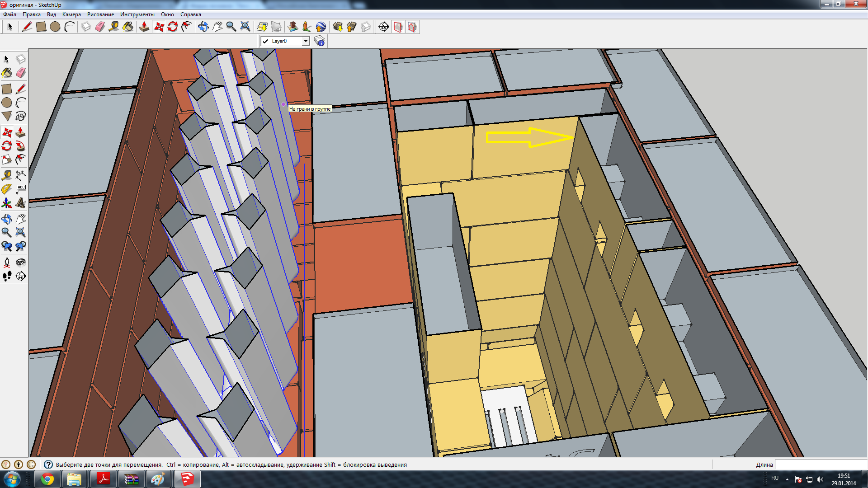The width and height of the screenshot is (868, 488).
Task: Select the Follow Me tool in left toolbar
Action: point(20,146)
